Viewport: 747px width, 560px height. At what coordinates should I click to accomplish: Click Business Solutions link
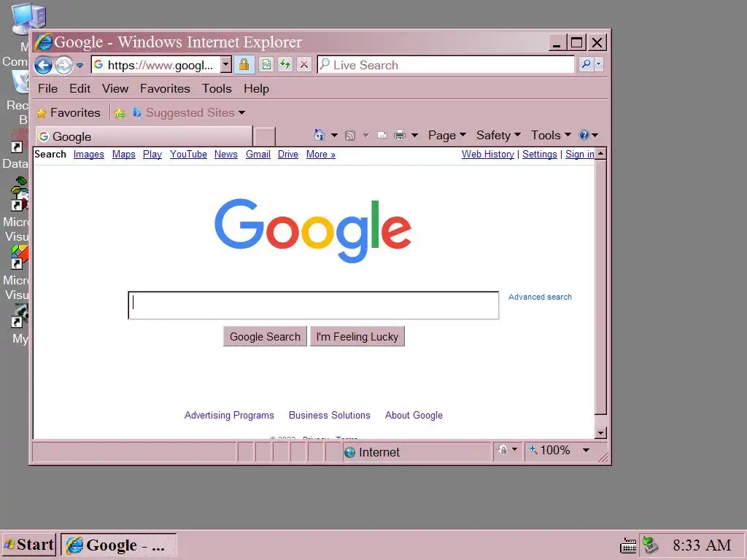click(329, 415)
